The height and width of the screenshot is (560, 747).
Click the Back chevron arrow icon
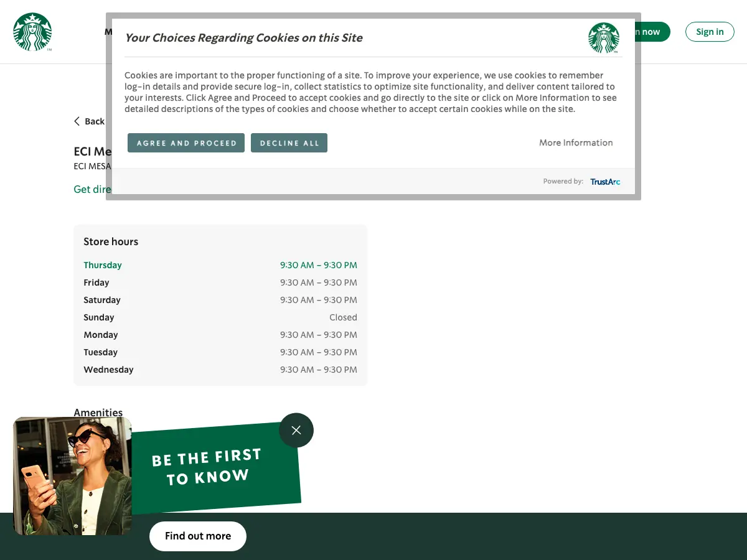pyautogui.click(x=77, y=121)
